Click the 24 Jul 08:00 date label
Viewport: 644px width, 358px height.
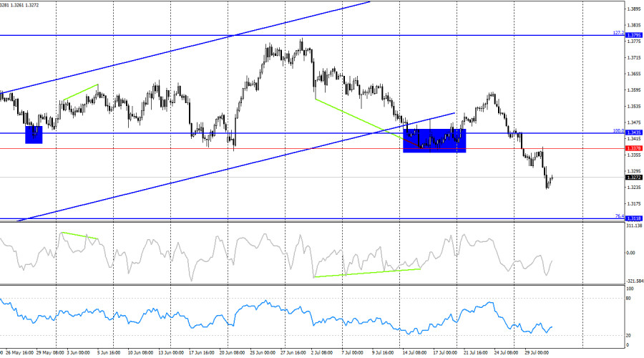click(x=507, y=353)
